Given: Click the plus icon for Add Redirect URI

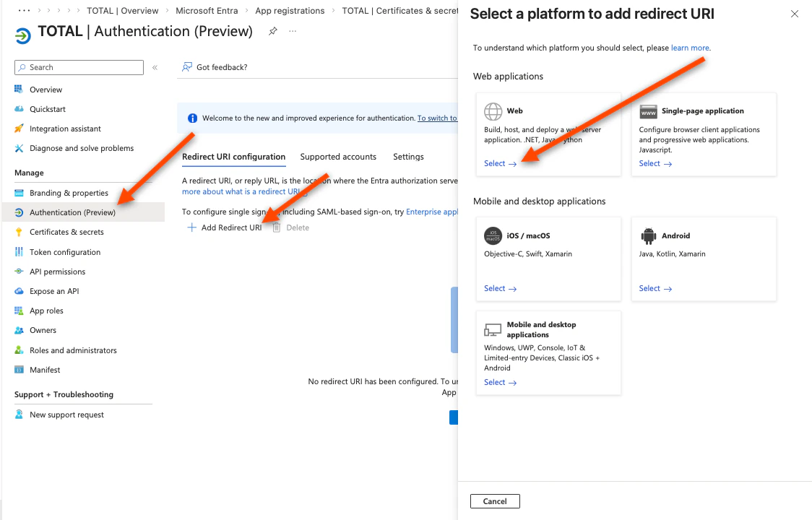Looking at the screenshot, I should pyautogui.click(x=191, y=227).
